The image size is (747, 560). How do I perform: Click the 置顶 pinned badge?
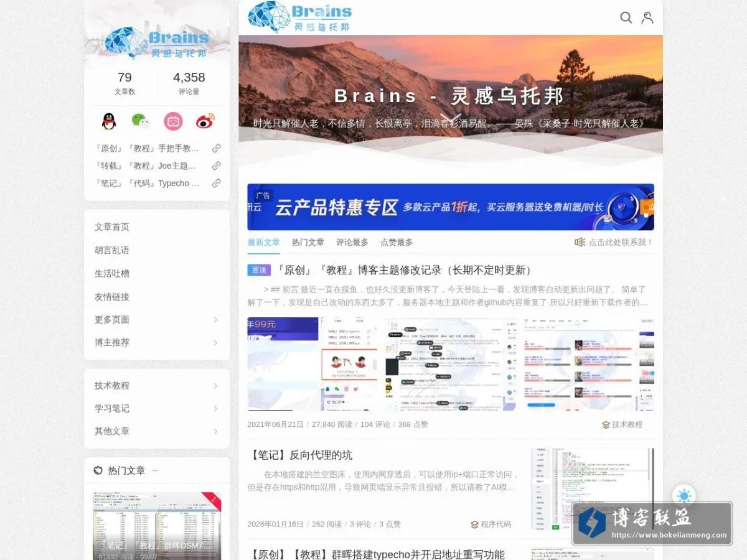259,270
